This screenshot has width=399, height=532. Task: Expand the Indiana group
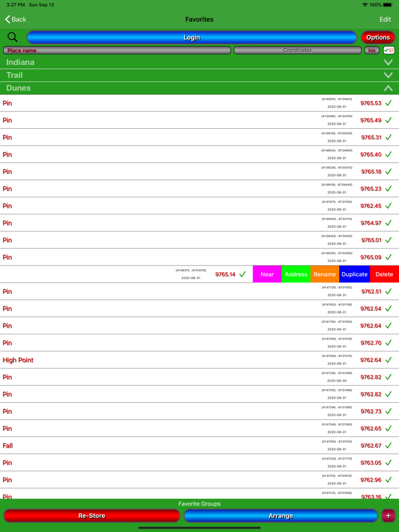[388, 63]
